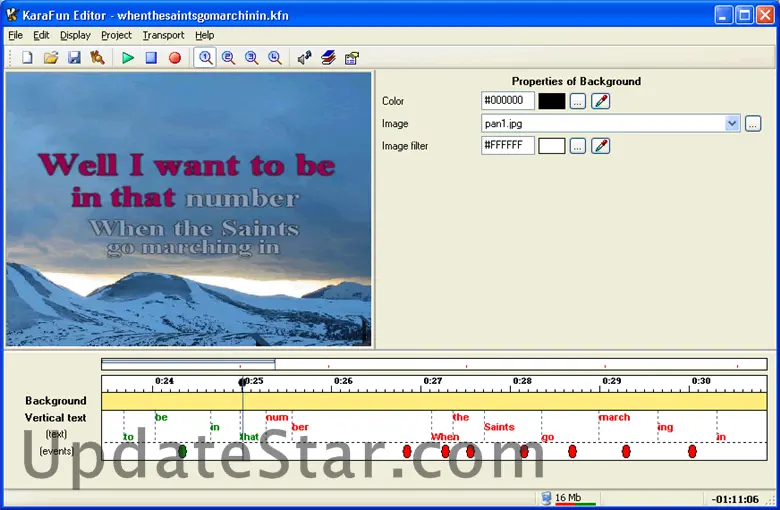Viewport: 780px width, 510px height.
Task: Start recording with the red Record button
Action: [175, 58]
